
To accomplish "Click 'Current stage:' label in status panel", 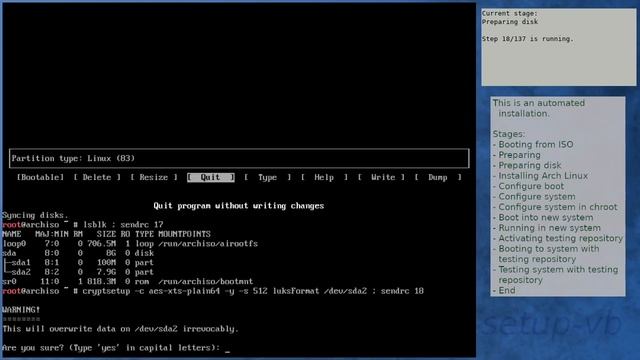I will click(x=509, y=13).
